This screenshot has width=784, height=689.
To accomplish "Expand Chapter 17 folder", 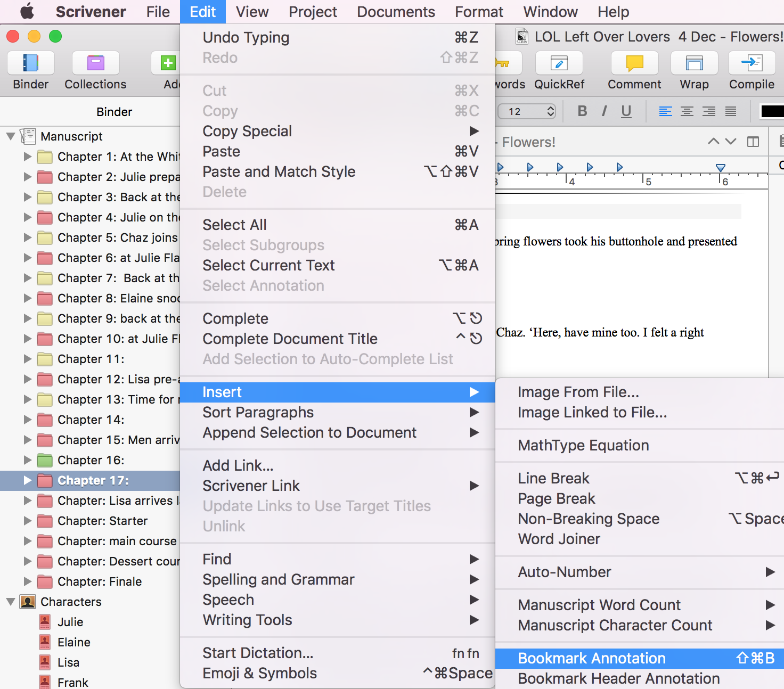I will 28,480.
